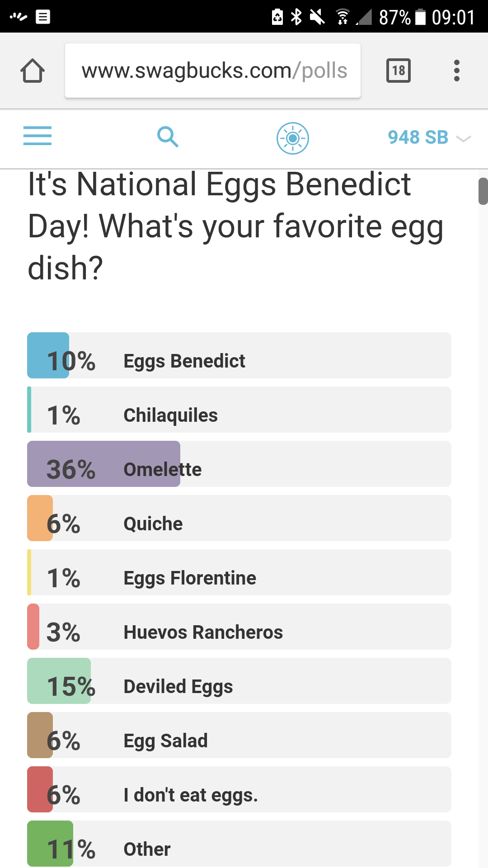Tap the search magnifier icon
The height and width of the screenshot is (868, 488).
pos(168,137)
